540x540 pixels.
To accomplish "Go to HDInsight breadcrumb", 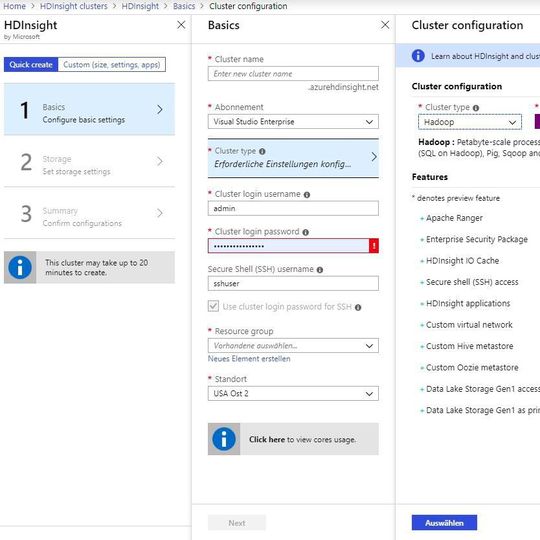I will 140,6.
